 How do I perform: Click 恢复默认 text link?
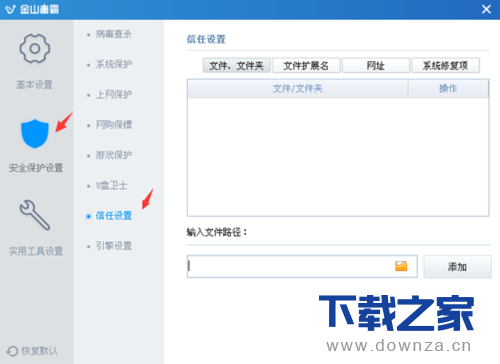40,351
